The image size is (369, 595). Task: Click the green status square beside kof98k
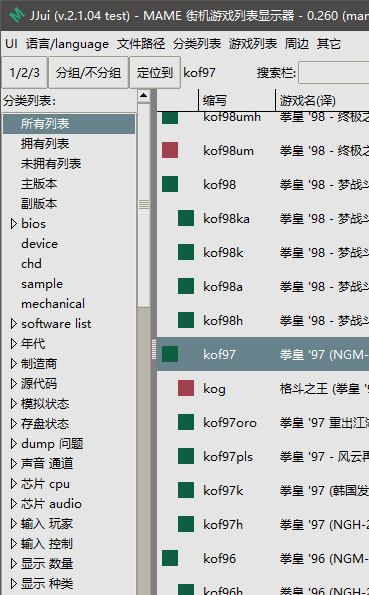[186, 252]
